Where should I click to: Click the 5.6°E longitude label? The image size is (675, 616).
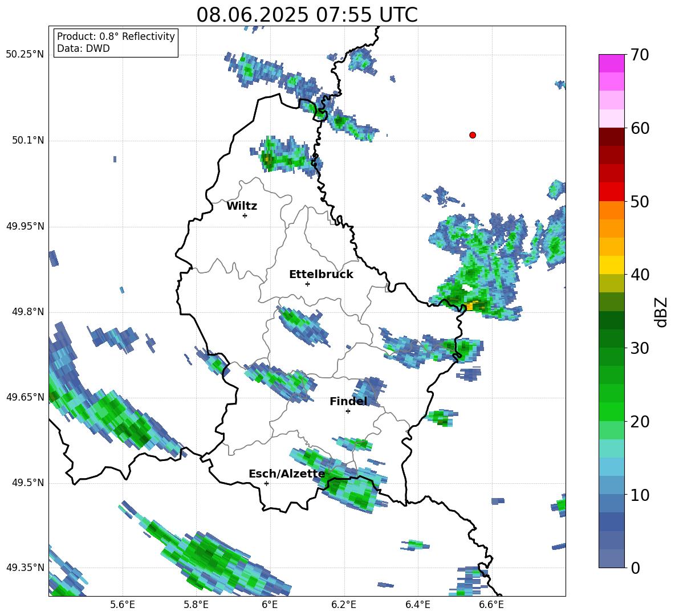[123, 605]
